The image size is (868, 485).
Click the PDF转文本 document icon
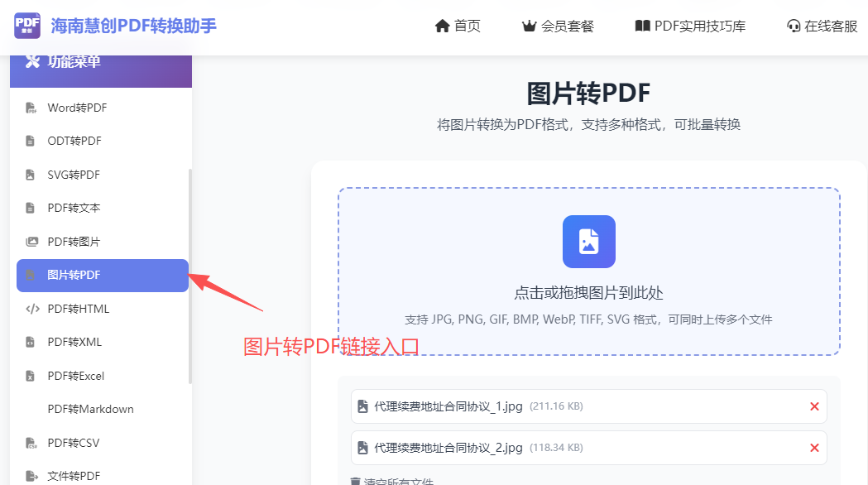31,209
